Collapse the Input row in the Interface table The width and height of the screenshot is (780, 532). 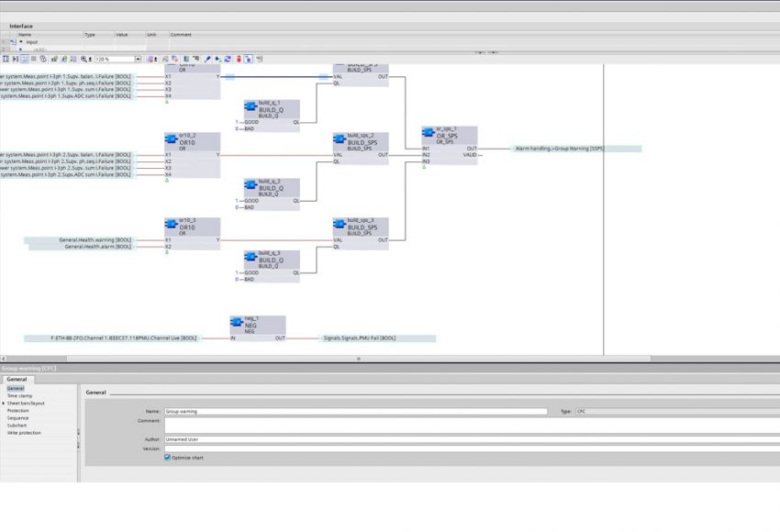pyautogui.click(x=21, y=42)
